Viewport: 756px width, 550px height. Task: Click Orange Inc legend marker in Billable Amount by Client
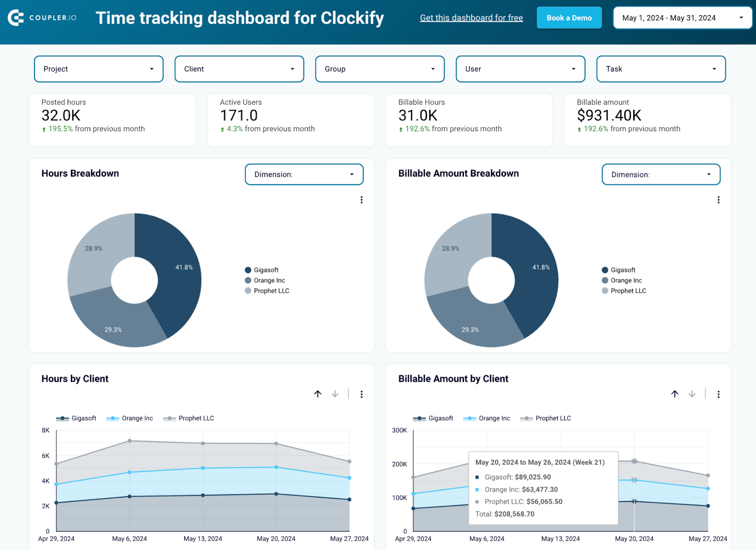point(470,418)
